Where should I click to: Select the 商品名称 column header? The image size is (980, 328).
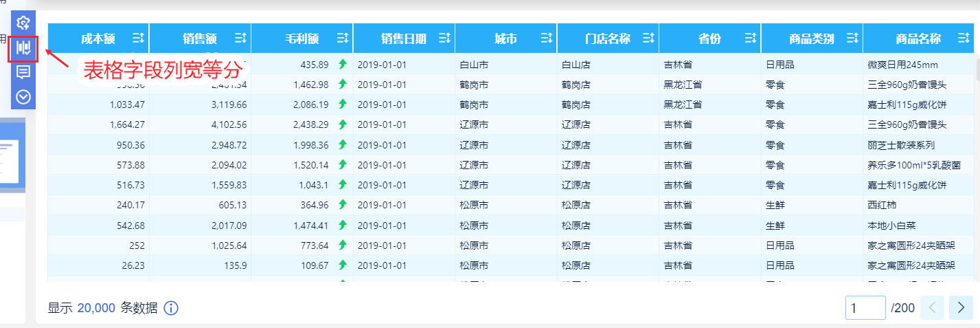pyautogui.click(x=918, y=39)
